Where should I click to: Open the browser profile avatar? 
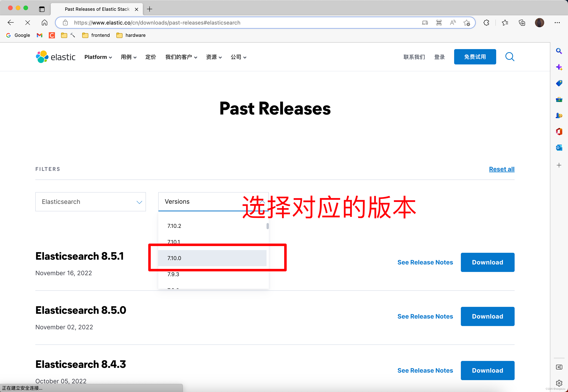(539, 23)
